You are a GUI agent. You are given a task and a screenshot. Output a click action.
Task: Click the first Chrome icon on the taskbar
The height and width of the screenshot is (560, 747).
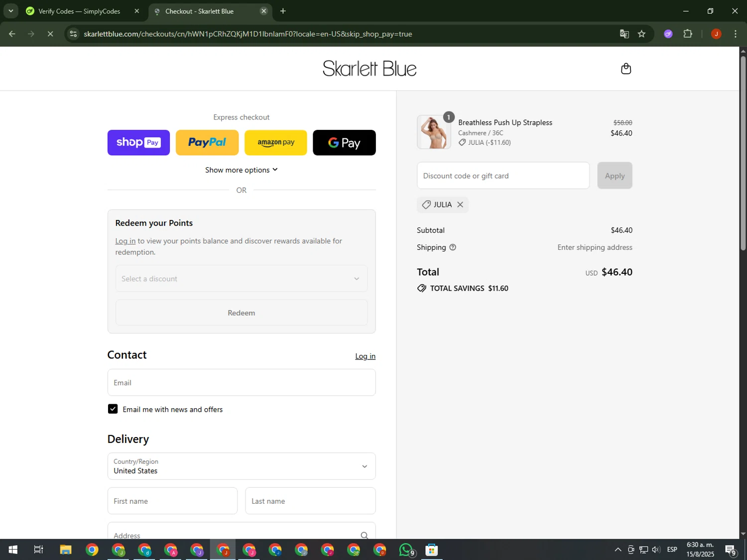(92, 550)
